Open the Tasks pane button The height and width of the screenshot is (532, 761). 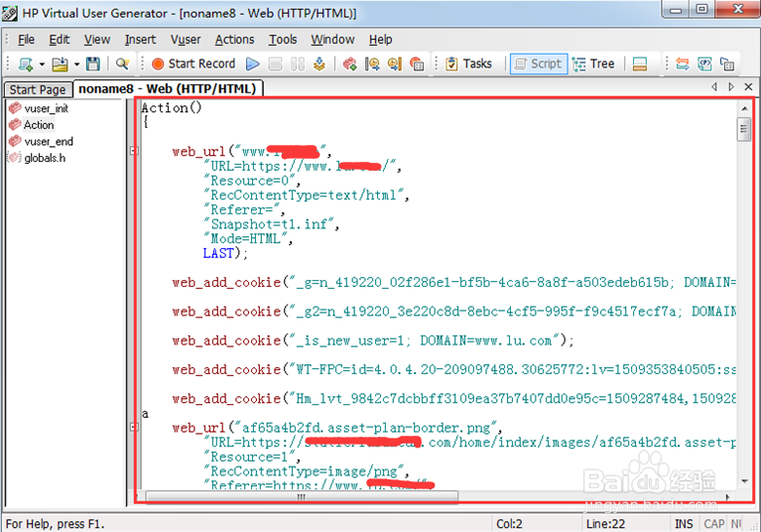coord(469,64)
